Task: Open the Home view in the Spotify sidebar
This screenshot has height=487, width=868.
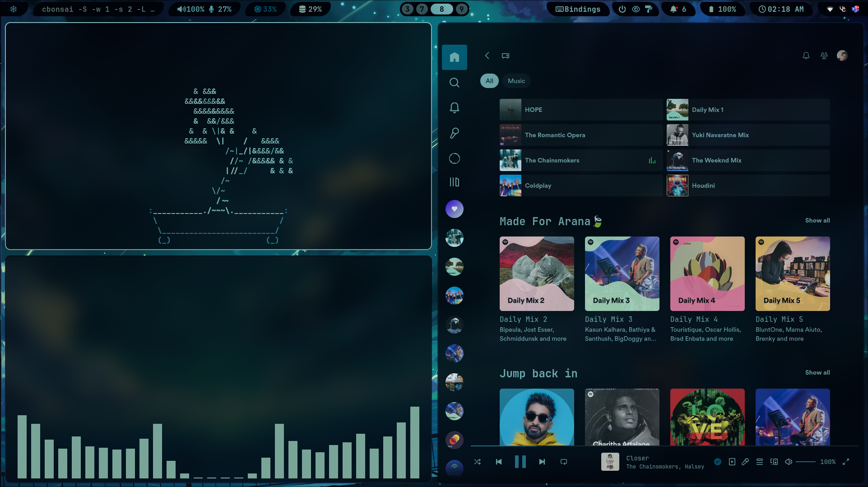Action: (455, 57)
